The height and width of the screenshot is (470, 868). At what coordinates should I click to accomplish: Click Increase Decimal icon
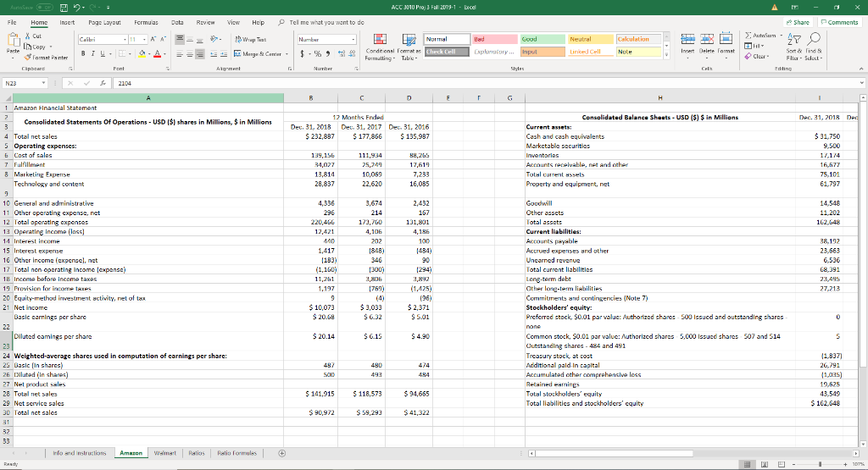(x=342, y=54)
